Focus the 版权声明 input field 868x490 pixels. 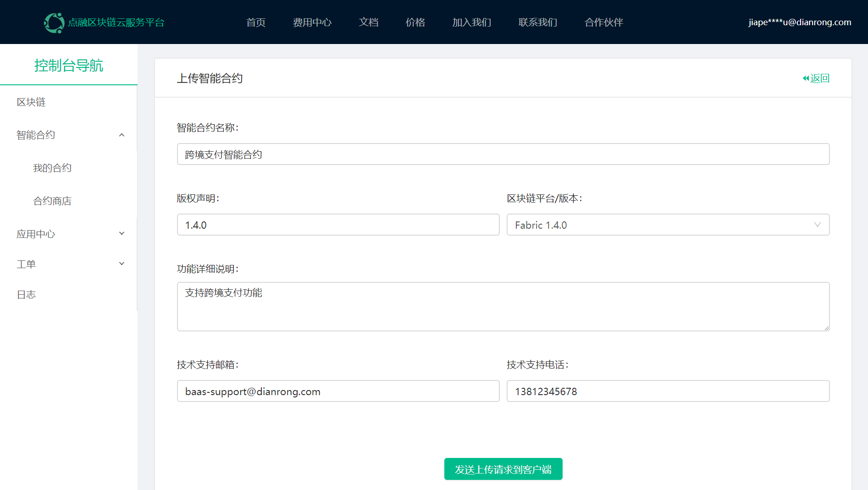click(338, 225)
